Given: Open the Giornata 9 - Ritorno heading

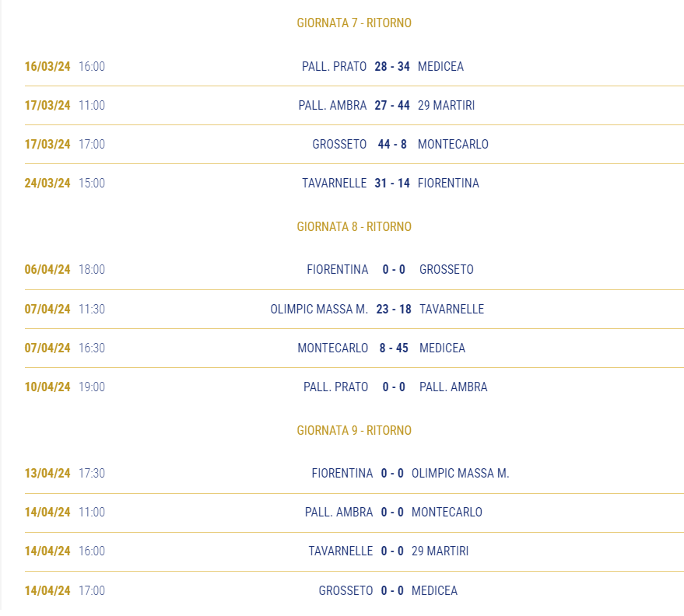Looking at the screenshot, I should coord(354,430).
